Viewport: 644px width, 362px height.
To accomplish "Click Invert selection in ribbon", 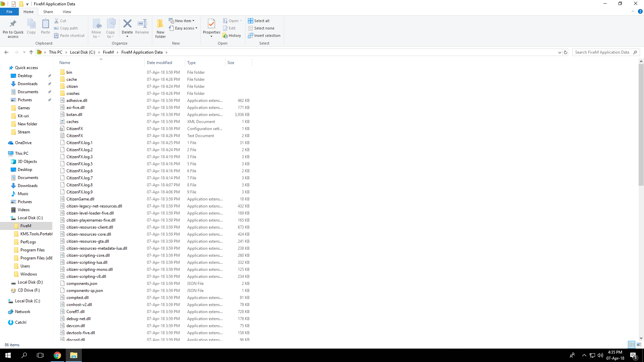I will click(264, 36).
